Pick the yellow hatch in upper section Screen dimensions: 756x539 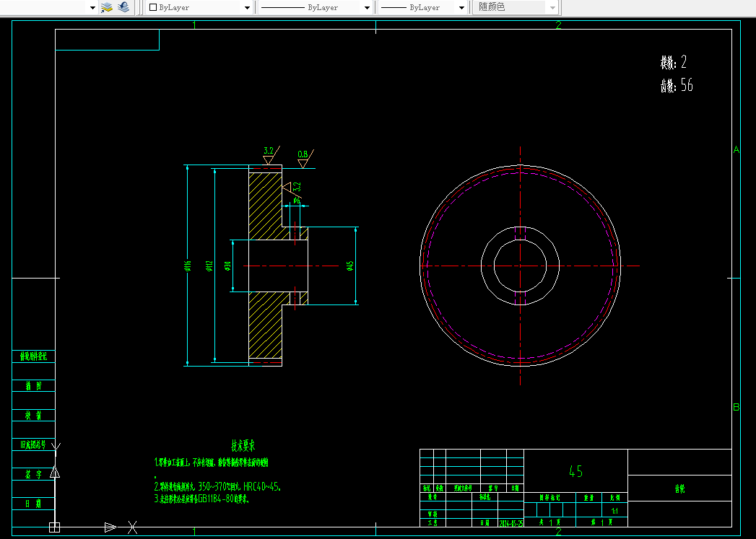[x=265, y=206]
